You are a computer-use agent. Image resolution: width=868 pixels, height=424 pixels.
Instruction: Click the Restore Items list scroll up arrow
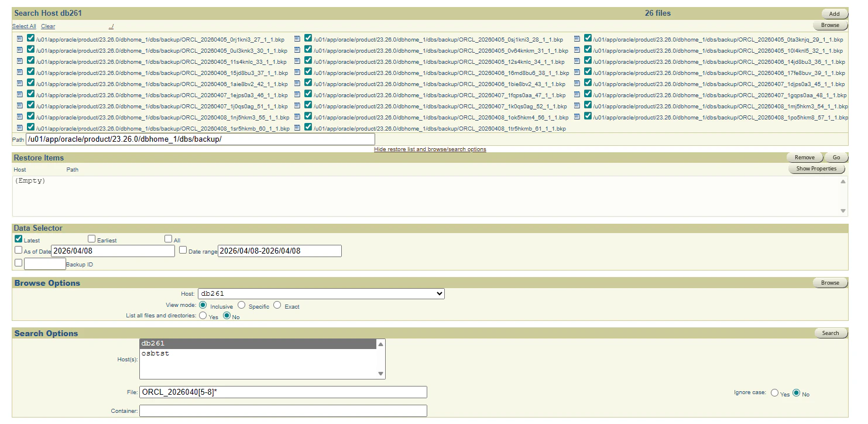(x=843, y=182)
